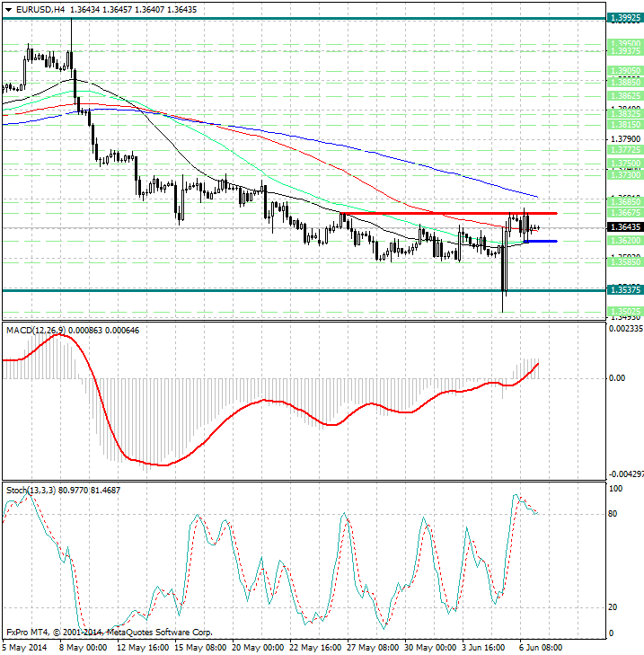Select the MACD(12,26,9) indicator label

click(x=36, y=331)
